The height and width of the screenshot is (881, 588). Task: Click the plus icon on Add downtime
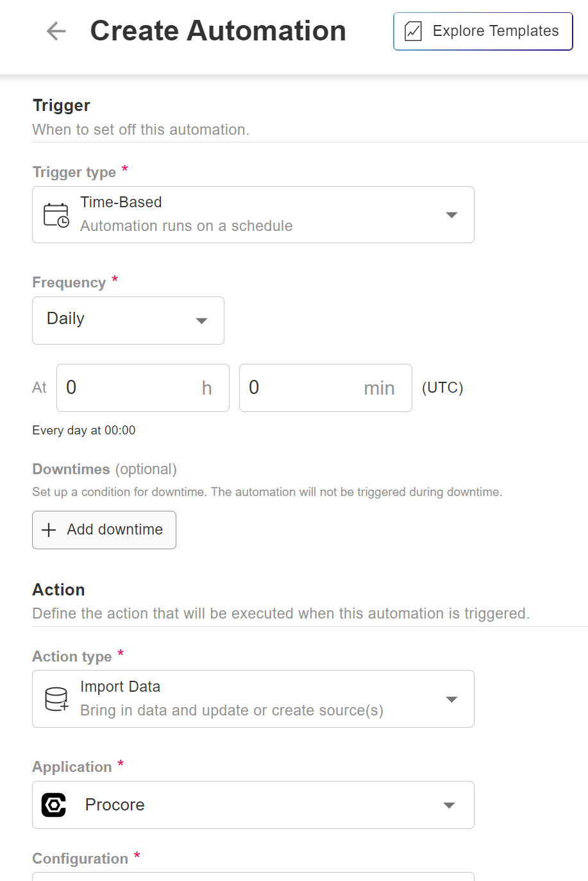pyautogui.click(x=49, y=529)
